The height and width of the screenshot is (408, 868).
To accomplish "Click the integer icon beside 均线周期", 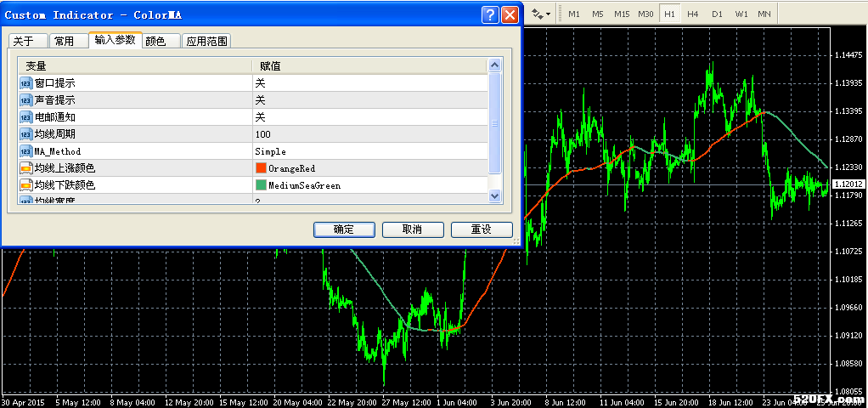I will click(x=26, y=134).
